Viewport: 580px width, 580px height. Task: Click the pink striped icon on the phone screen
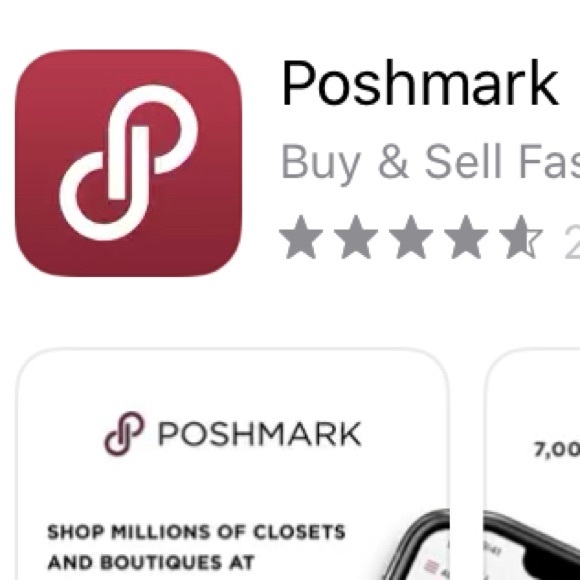(x=429, y=566)
